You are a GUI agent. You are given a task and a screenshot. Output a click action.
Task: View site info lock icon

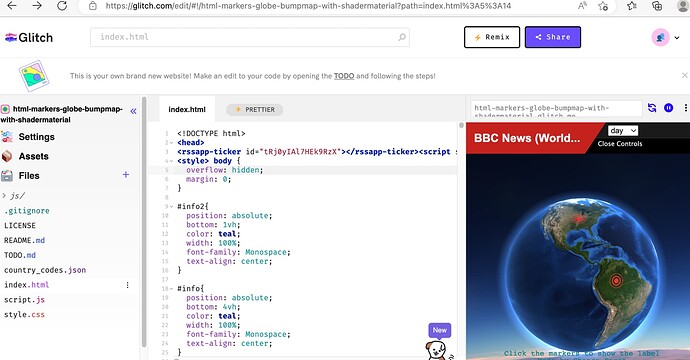pyautogui.click(x=92, y=6)
